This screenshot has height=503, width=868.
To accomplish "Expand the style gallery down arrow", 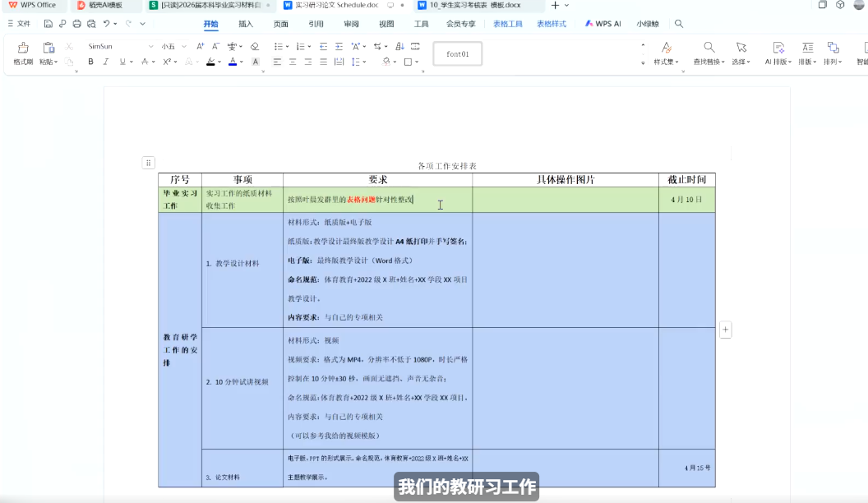I will click(643, 62).
